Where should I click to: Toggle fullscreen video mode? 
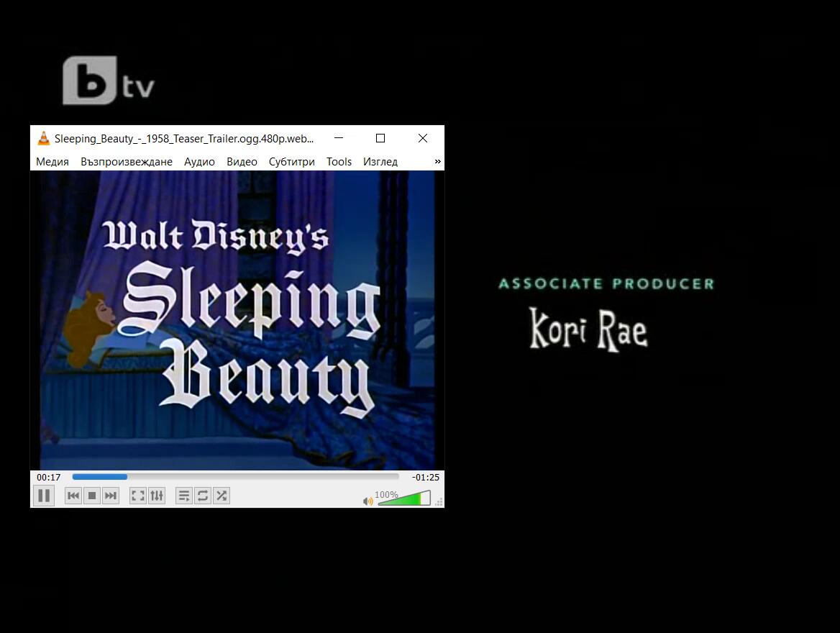tap(138, 496)
